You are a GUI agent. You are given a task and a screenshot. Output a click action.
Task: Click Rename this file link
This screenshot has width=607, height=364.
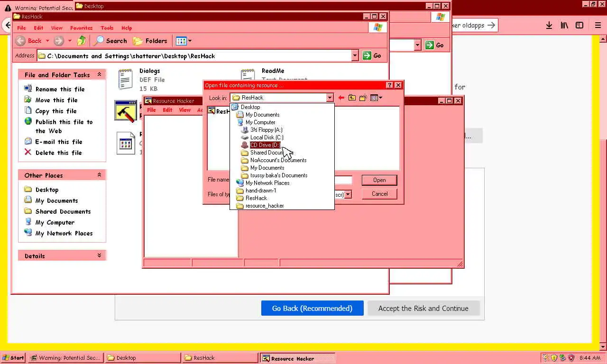(x=60, y=89)
